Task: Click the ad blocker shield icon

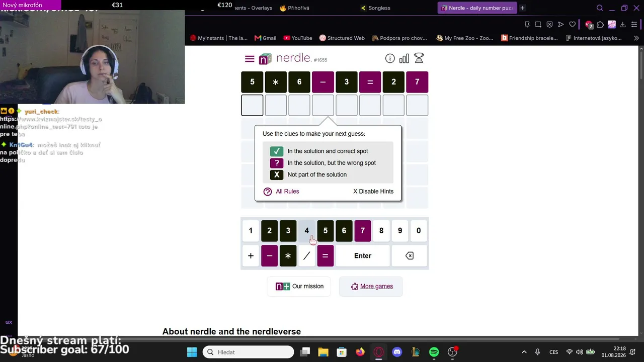Action: [549, 24]
